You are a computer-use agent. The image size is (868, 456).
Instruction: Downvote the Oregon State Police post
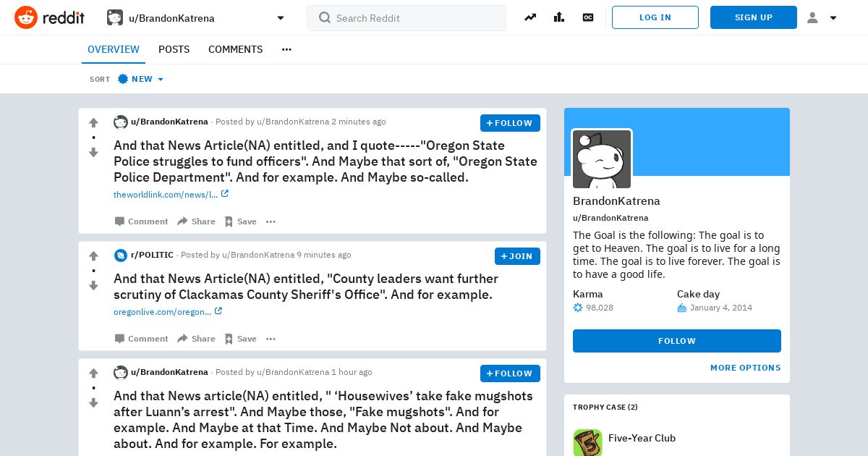pos(93,153)
